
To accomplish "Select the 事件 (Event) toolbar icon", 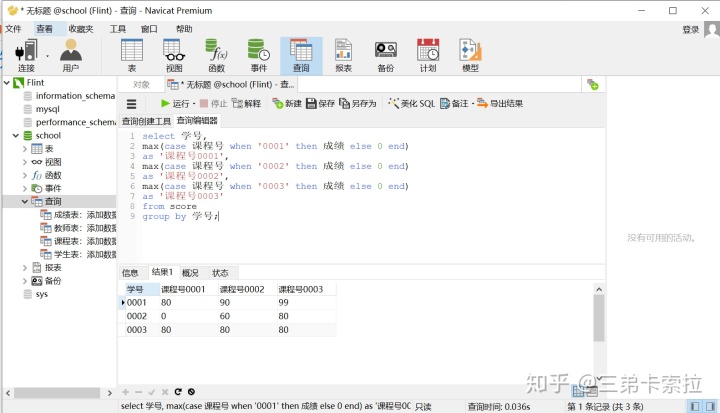I will pos(259,56).
